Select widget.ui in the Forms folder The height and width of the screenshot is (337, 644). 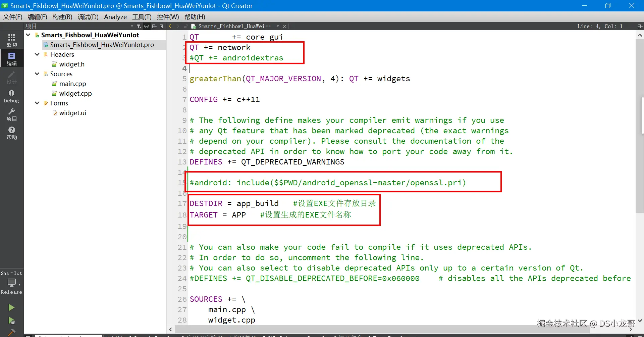pyautogui.click(x=72, y=113)
